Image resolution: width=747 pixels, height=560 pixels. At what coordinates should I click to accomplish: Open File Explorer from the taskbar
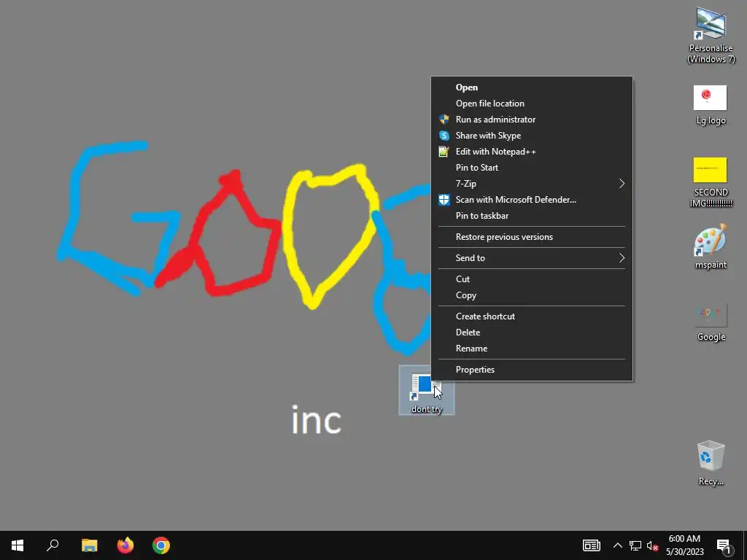[89, 545]
